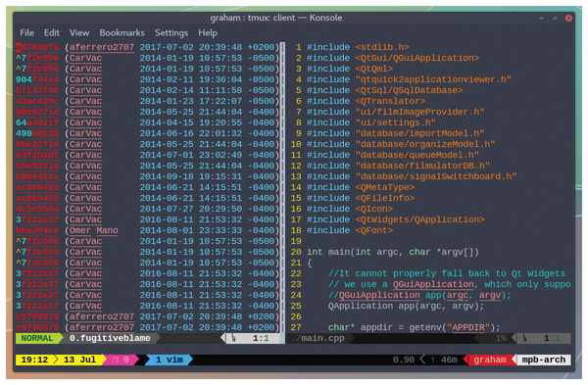Open the View menu
The height and width of the screenshot is (385, 588).
tap(79, 33)
